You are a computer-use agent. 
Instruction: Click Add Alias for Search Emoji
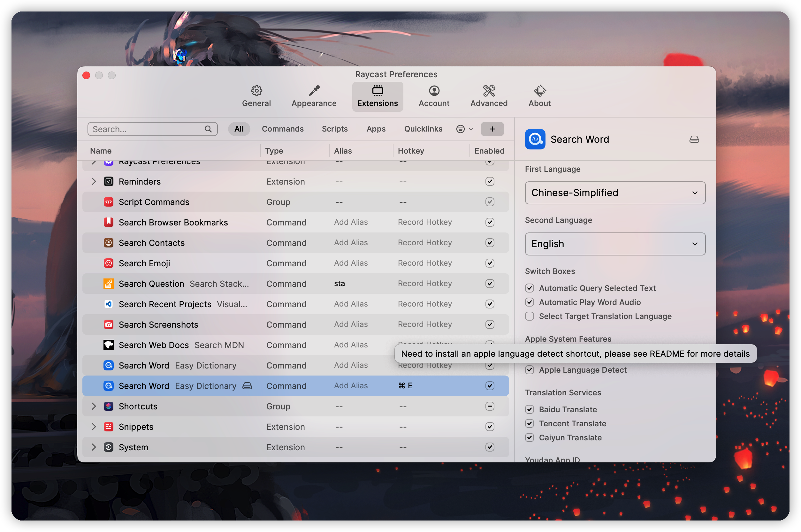pyautogui.click(x=350, y=263)
